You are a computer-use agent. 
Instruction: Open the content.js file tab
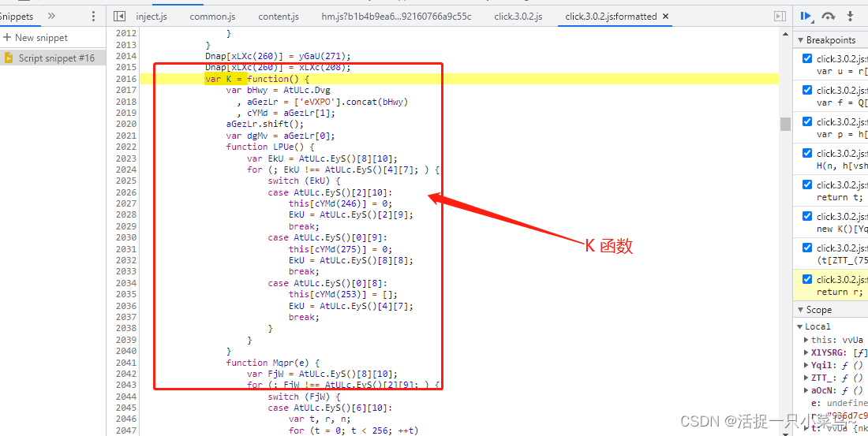pos(279,17)
